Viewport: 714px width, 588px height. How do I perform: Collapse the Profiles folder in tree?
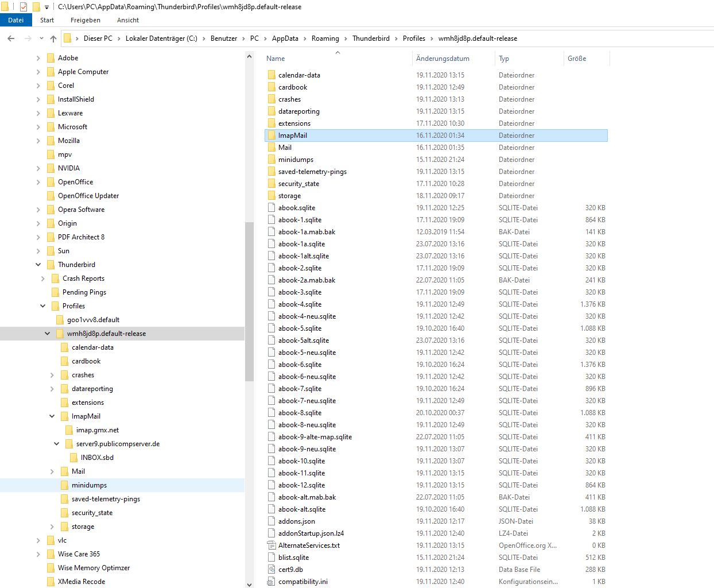pos(43,306)
